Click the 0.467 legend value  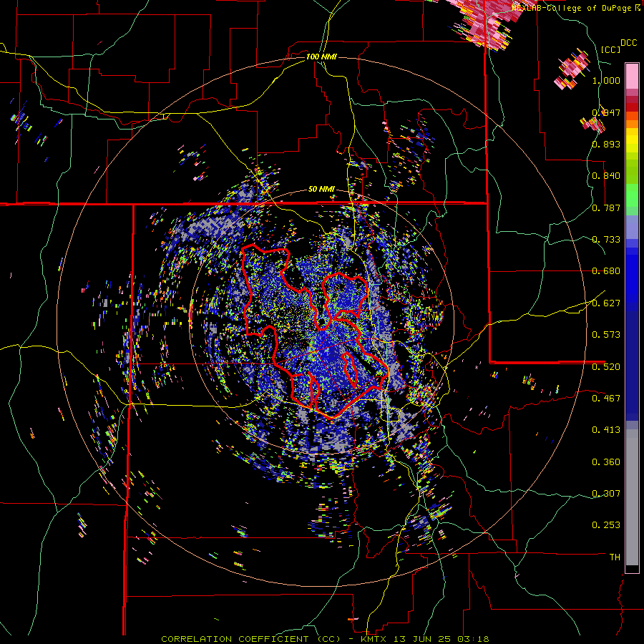(606, 398)
